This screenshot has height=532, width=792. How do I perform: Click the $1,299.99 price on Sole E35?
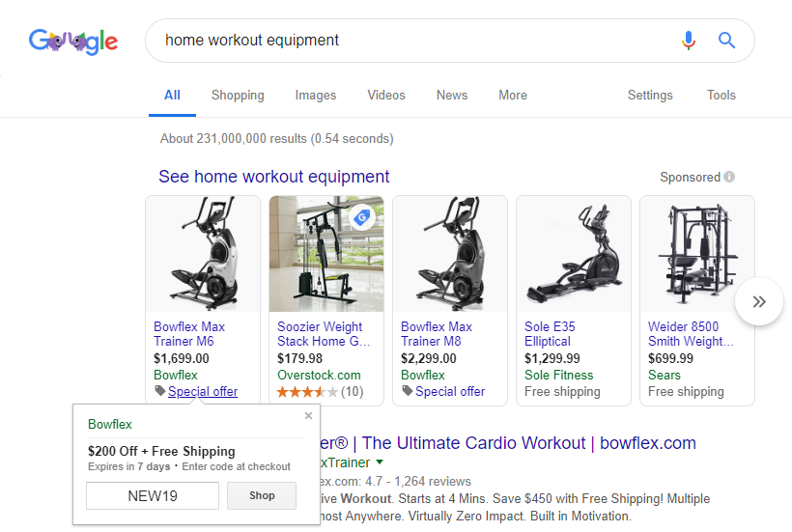point(552,358)
